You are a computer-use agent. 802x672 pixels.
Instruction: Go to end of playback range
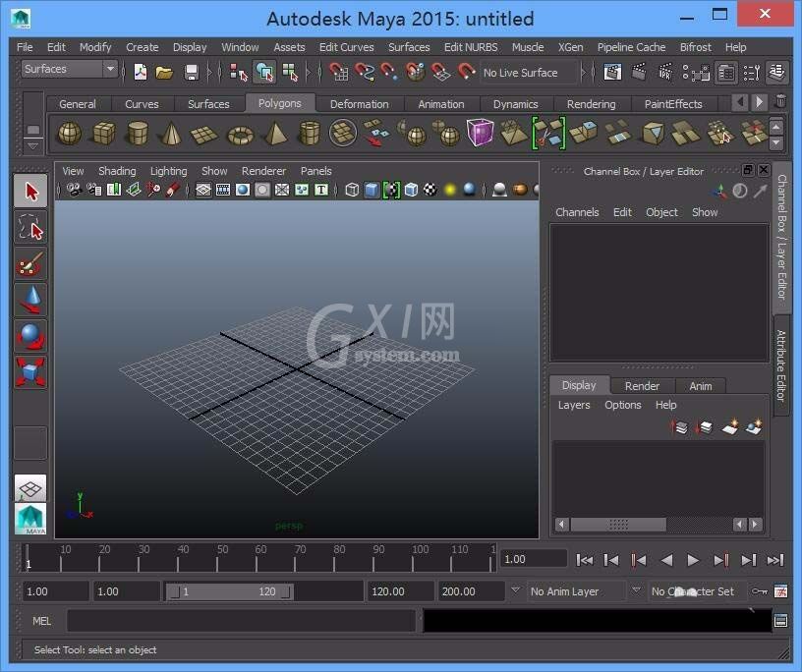point(775,561)
